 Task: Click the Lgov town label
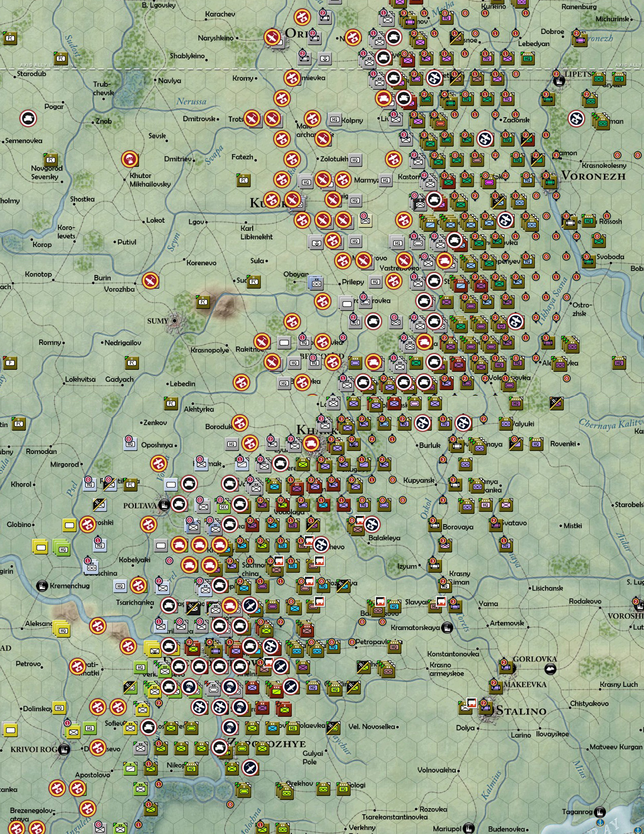pyautogui.click(x=196, y=222)
